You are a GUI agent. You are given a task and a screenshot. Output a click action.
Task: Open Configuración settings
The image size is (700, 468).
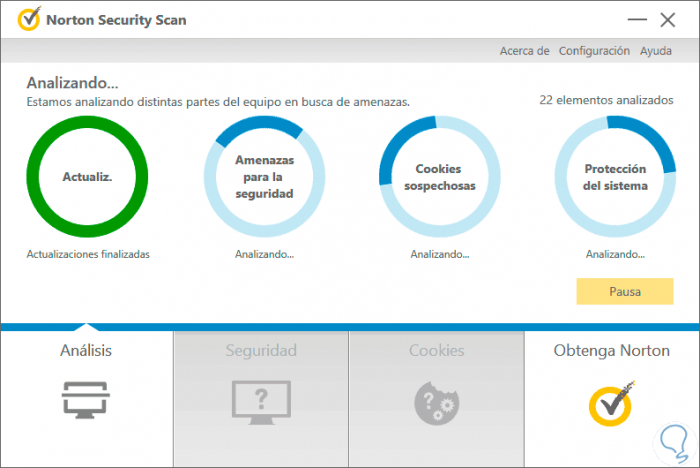[594, 51]
